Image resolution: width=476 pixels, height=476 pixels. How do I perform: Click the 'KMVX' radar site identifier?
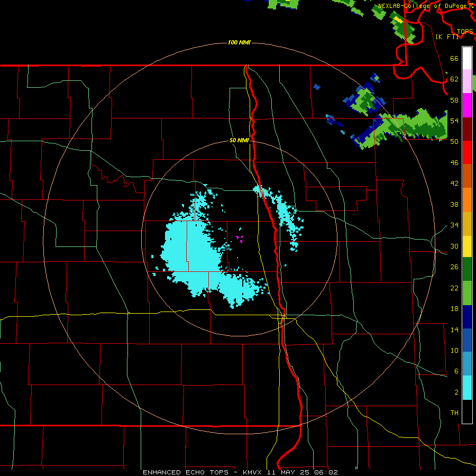point(252,472)
